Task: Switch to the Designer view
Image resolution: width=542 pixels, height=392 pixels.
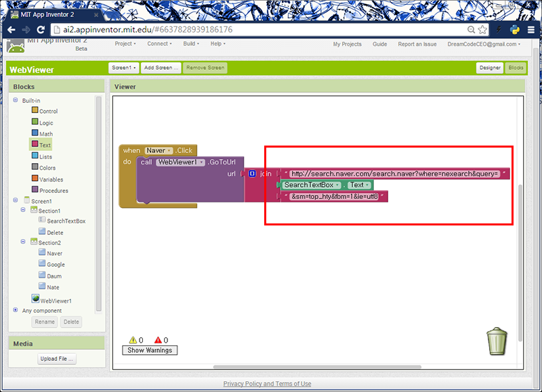Action: point(490,68)
